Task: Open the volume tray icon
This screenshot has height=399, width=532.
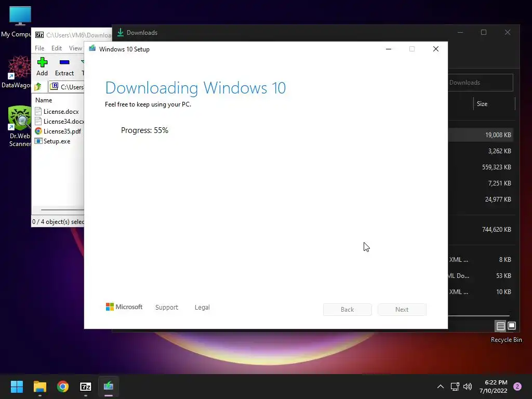Action: (468, 387)
